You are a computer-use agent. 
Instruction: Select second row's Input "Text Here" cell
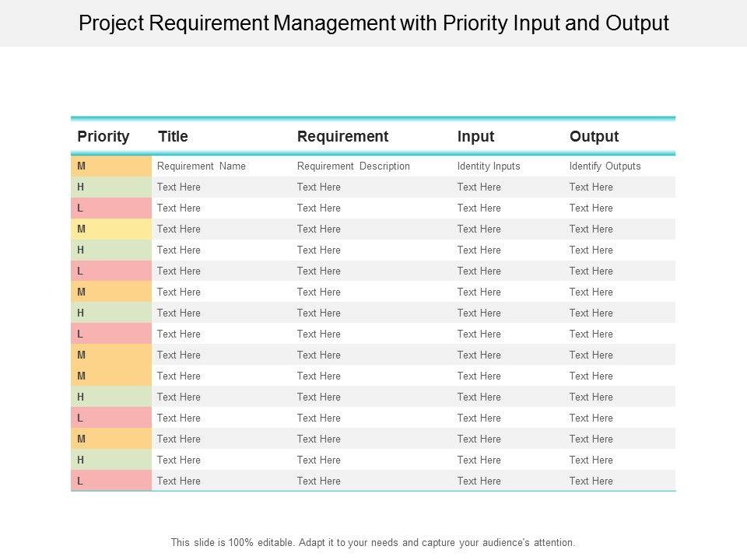(479, 187)
